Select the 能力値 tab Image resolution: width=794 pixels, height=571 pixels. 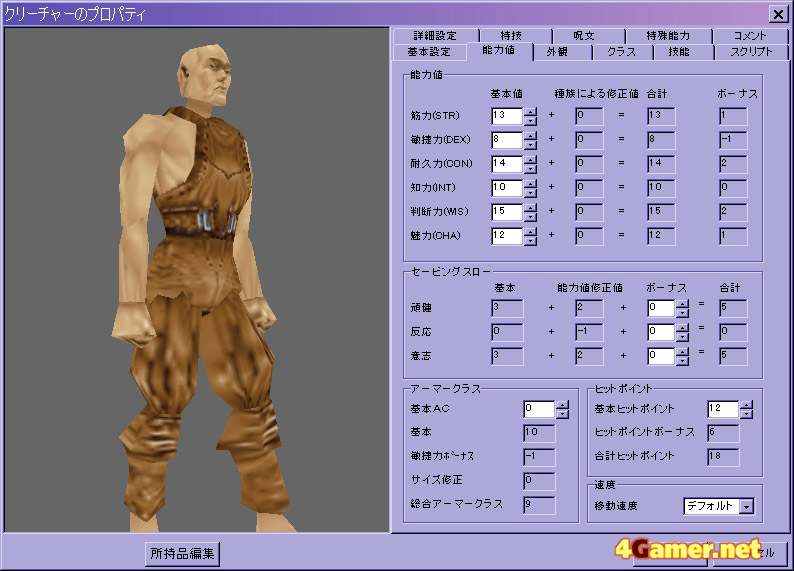[499, 51]
